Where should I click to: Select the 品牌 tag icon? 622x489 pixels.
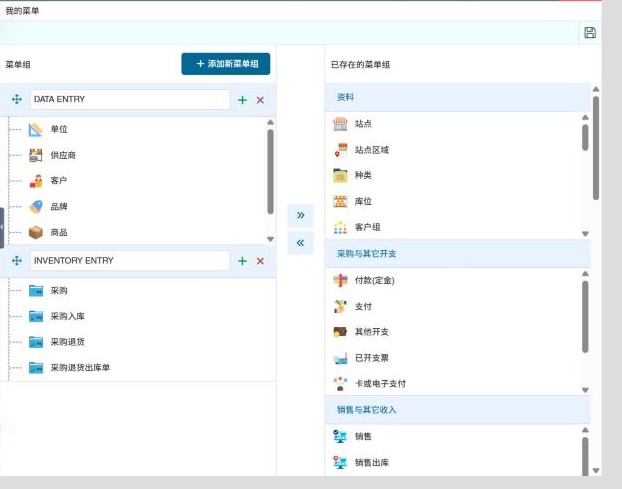[36, 207]
